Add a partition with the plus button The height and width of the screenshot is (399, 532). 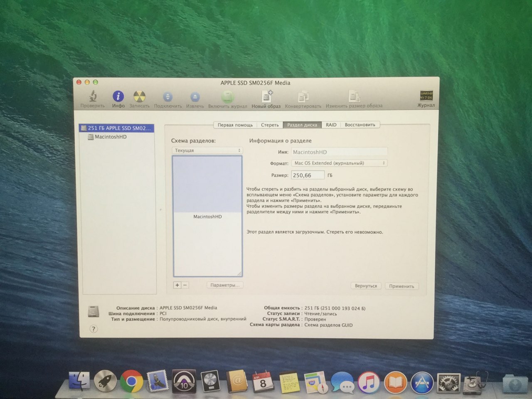(x=177, y=285)
